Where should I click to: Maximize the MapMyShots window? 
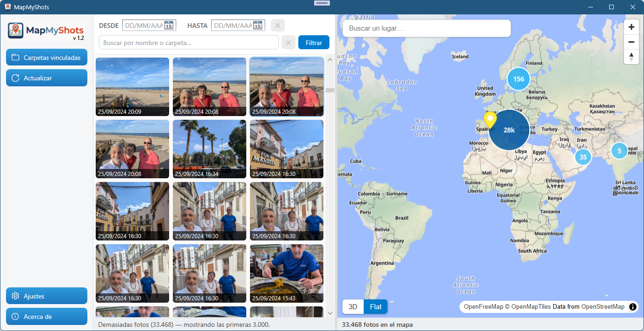coord(611,7)
